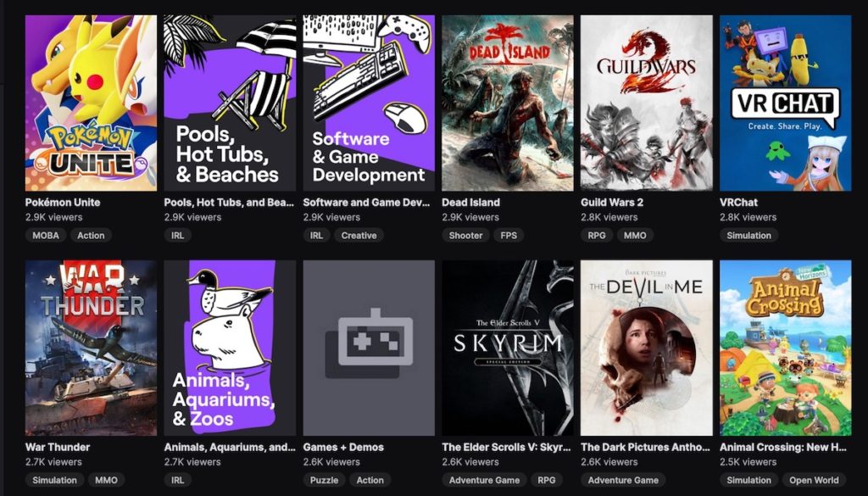Select the Software & Game Development cover image
868x496 pixels.
tap(369, 103)
